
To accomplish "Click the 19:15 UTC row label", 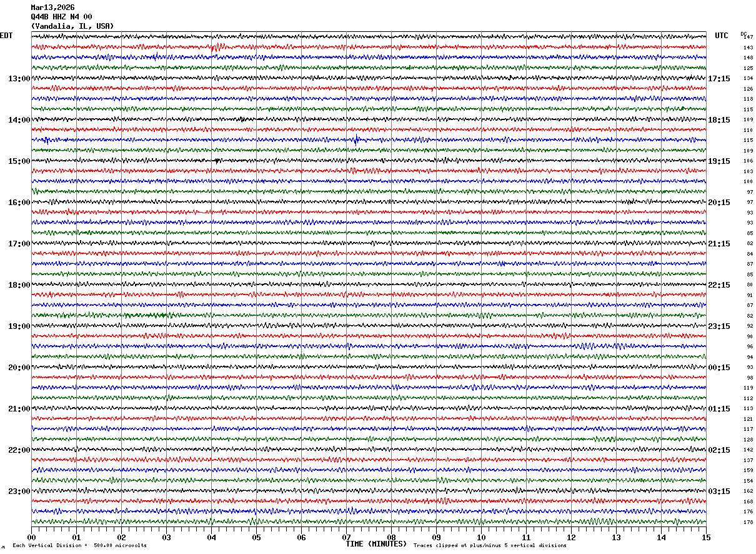I will pyautogui.click(x=719, y=161).
